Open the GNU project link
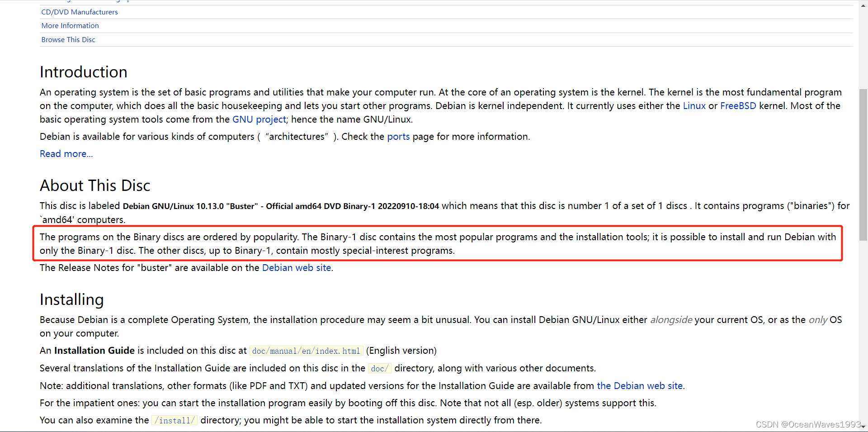The width and height of the screenshot is (868, 432). pyautogui.click(x=259, y=119)
